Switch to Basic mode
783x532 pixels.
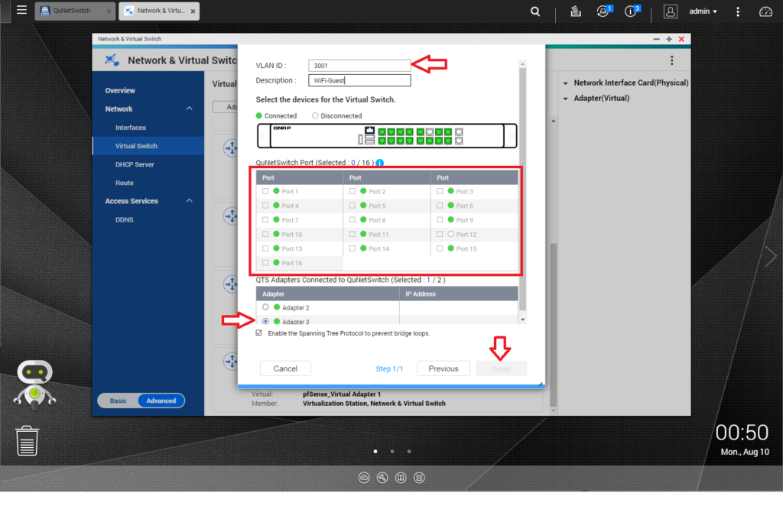pos(118,401)
